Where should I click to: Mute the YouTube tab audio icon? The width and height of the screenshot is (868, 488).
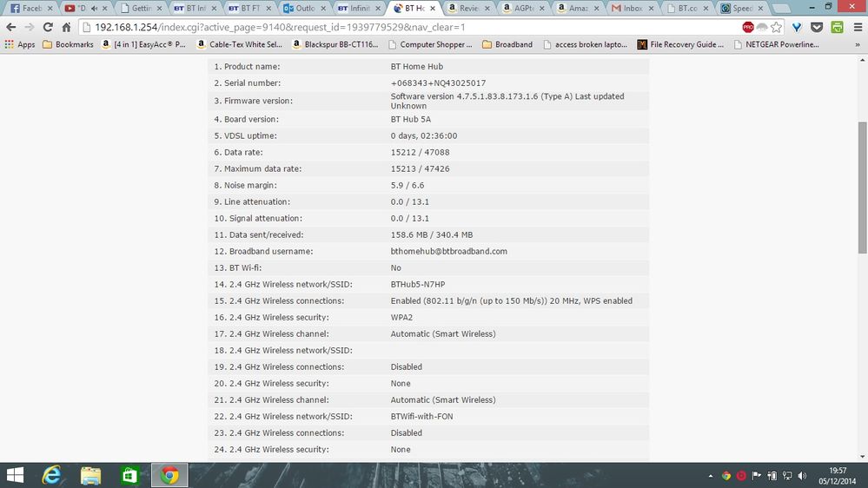click(94, 9)
